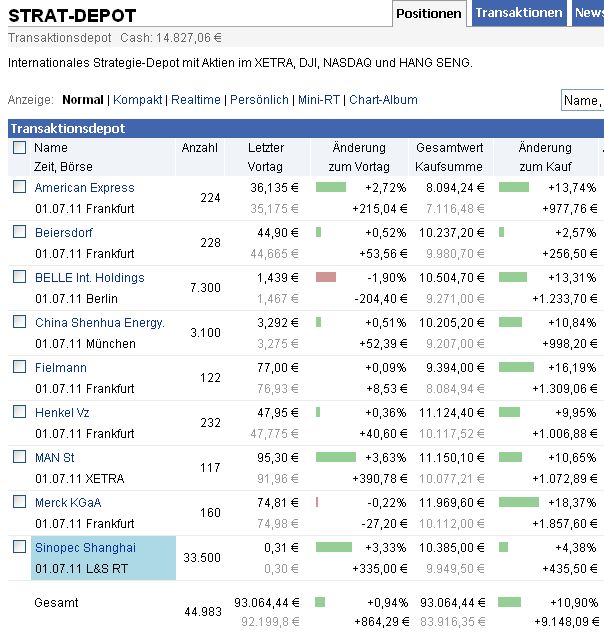Tick the Henkel Vz checkbox
Screen dimensions: 604x643
19,412
